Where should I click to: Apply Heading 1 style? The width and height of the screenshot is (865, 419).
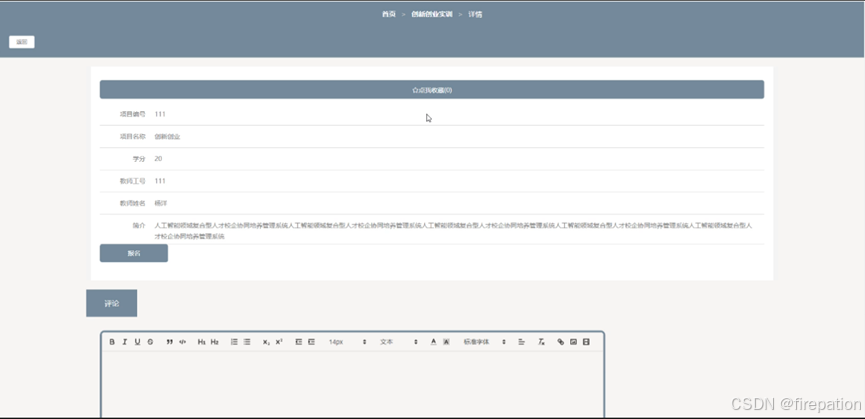pyautogui.click(x=202, y=342)
